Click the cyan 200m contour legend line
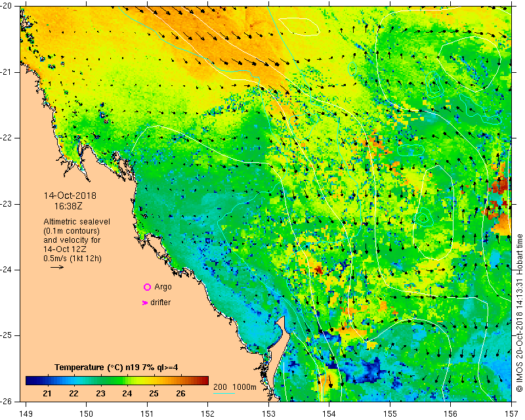Image resolution: width=525 pixels, height=420 pixels. (224, 393)
